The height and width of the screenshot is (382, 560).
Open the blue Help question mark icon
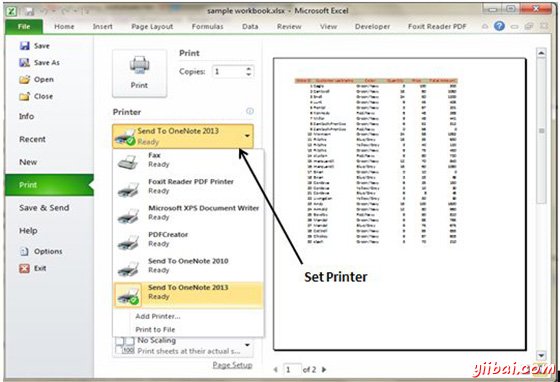pyautogui.click(x=499, y=26)
